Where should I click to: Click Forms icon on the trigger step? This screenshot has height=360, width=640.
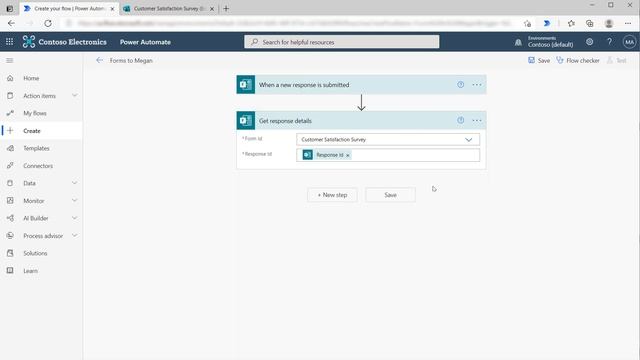coord(246,84)
